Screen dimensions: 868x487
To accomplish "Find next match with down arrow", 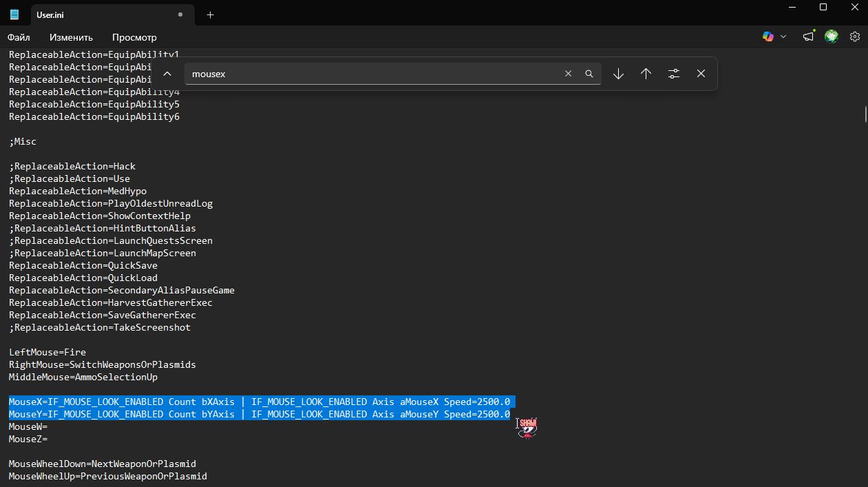I will point(618,74).
